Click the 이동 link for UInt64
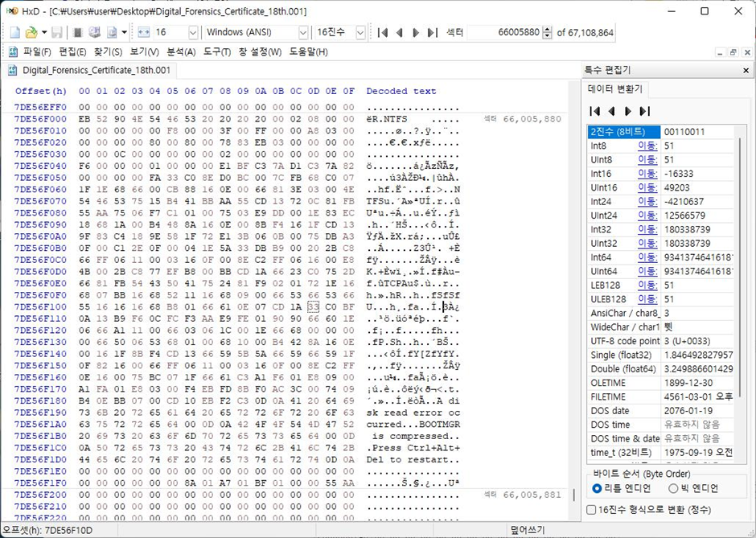This screenshot has height=538, width=756. (647, 271)
